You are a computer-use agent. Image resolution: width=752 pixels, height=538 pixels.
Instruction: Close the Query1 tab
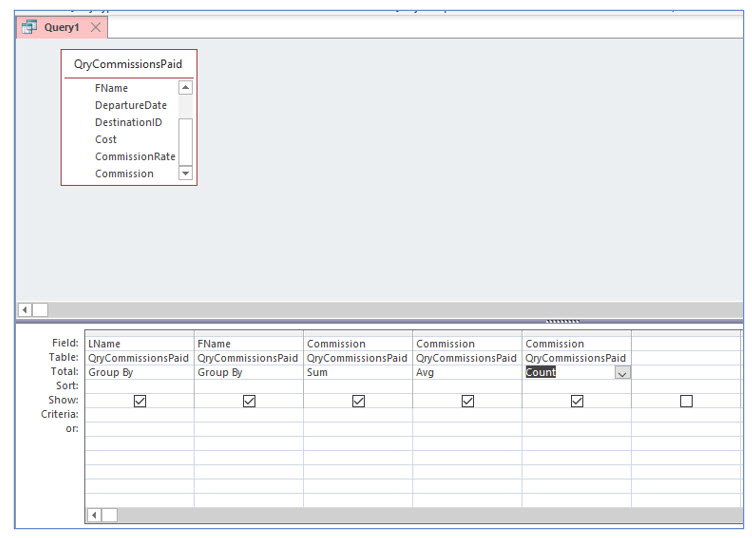pos(96,27)
